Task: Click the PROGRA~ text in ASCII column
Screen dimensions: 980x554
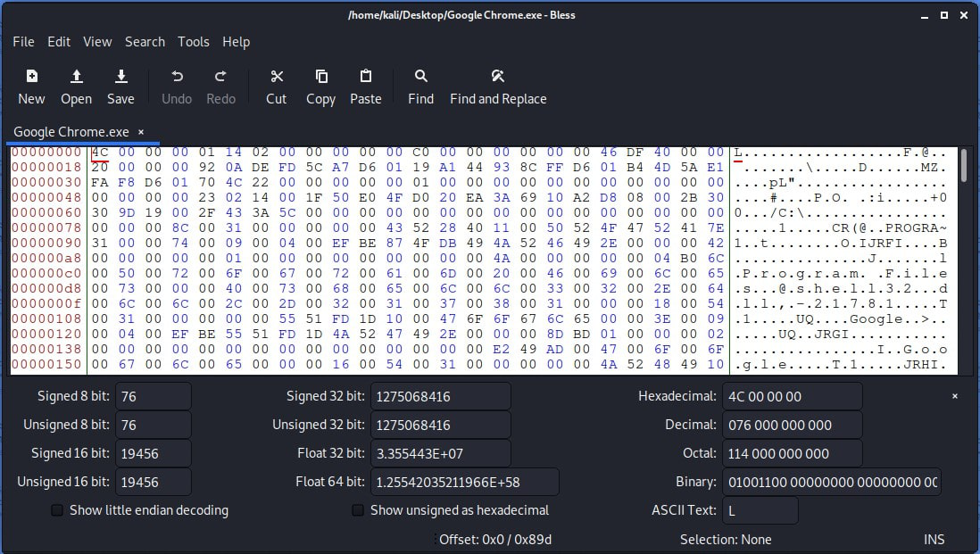Action: [916, 228]
